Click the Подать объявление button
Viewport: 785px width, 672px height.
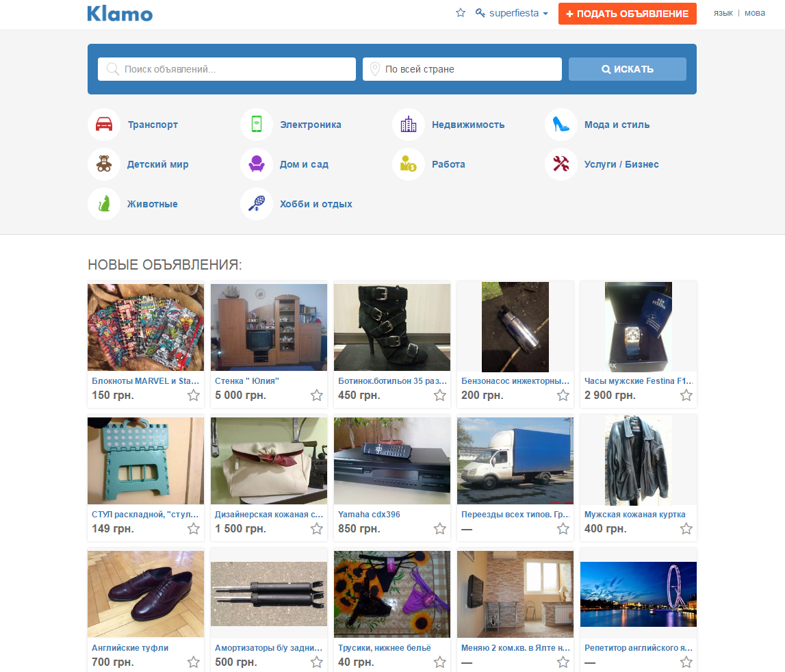[628, 14]
